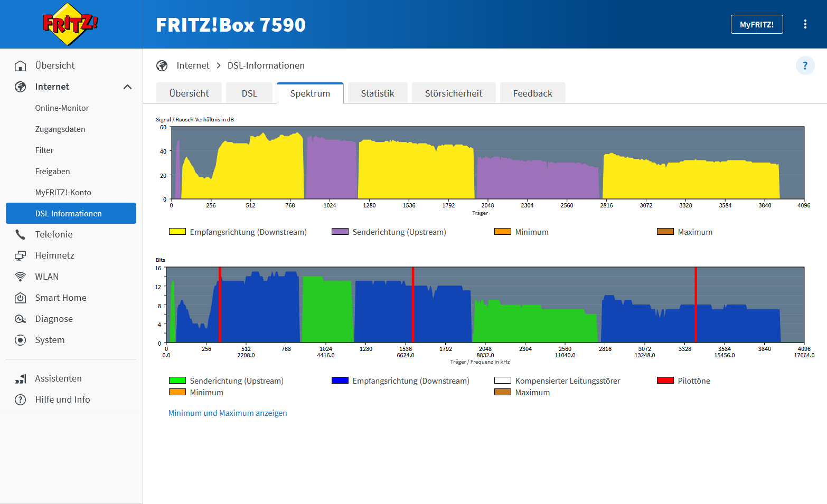Open the Störsicherheit tab
The height and width of the screenshot is (504, 827).
pos(454,93)
